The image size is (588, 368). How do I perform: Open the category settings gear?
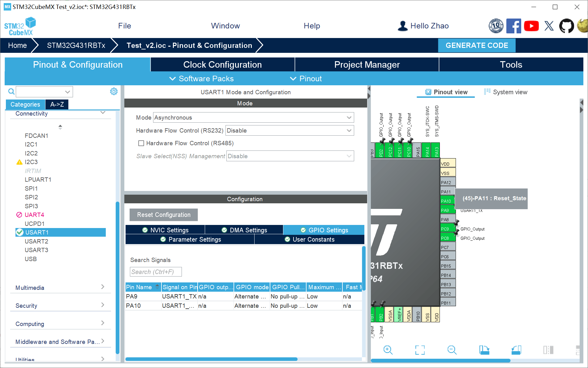[114, 91]
